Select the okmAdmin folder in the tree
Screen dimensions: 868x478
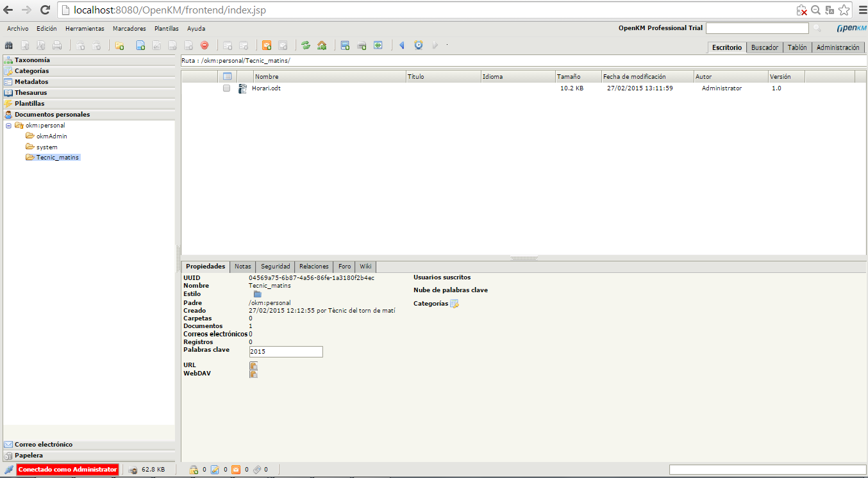pyautogui.click(x=51, y=136)
